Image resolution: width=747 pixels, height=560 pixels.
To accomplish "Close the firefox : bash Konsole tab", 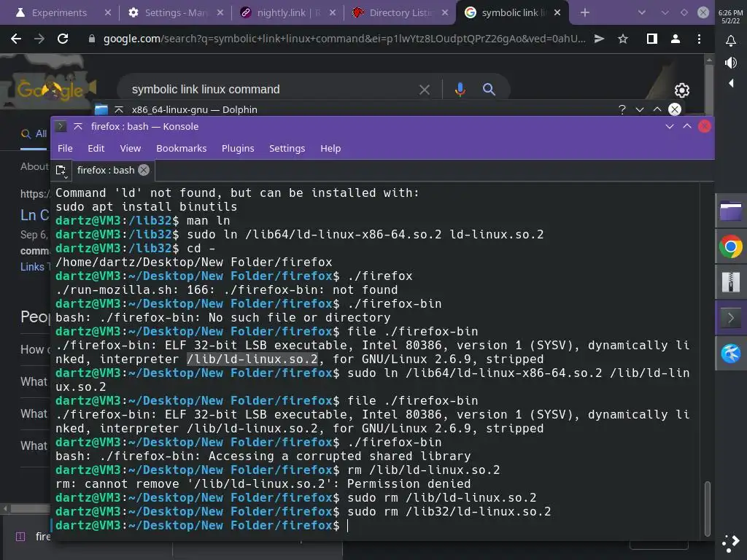I will point(144,170).
